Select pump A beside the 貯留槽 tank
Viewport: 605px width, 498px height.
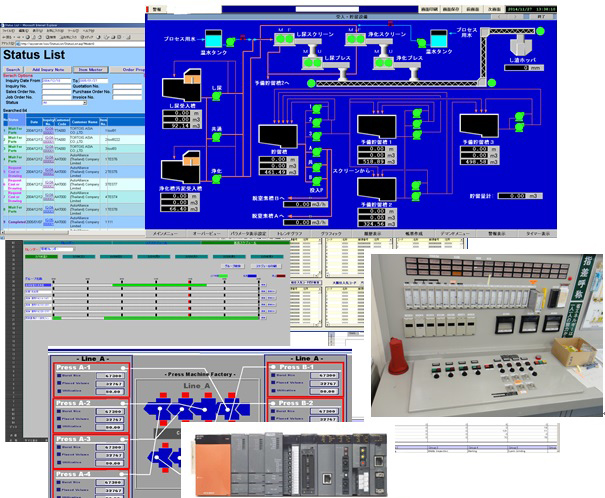click(x=317, y=152)
